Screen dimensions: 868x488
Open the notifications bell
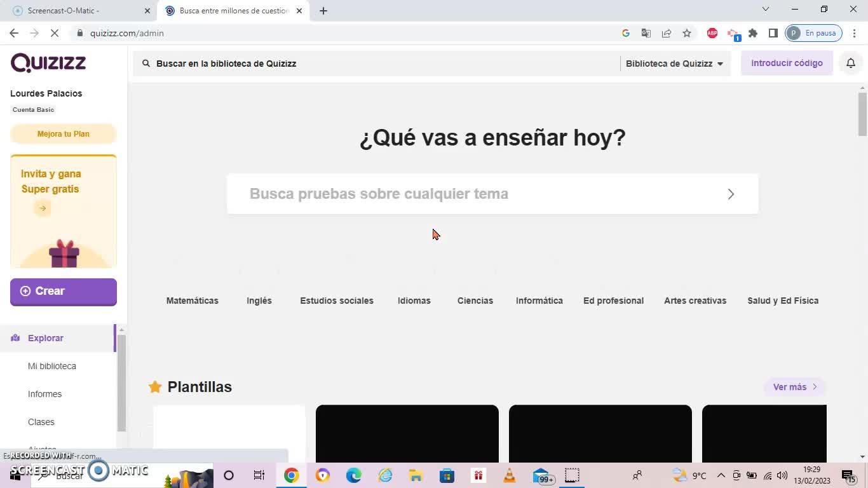[851, 63]
